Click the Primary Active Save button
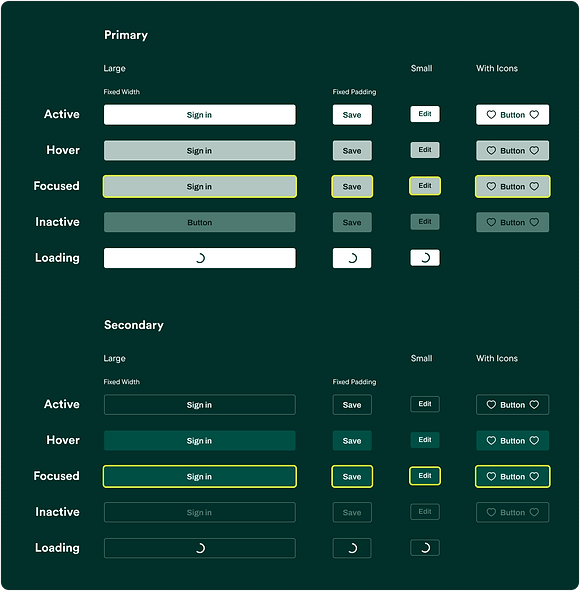The height and width of the screenshot is (591, 580). tap(352, 115)
